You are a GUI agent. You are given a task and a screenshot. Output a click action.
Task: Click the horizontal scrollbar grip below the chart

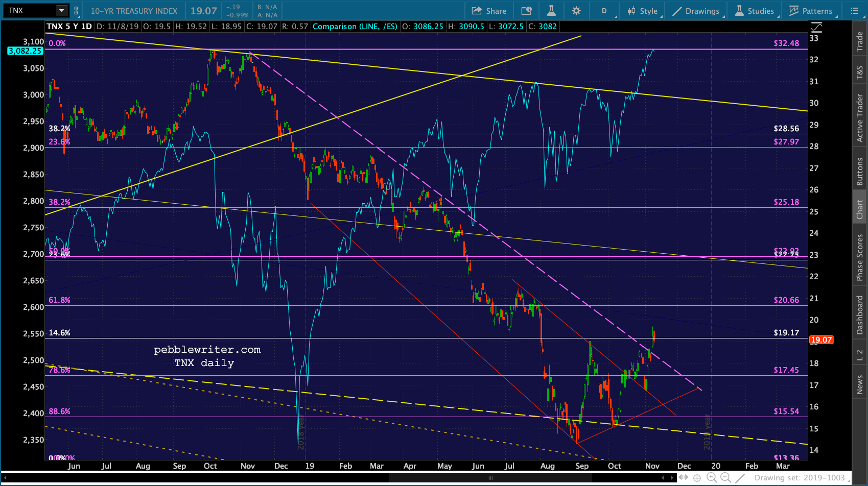tap(490, 478)
